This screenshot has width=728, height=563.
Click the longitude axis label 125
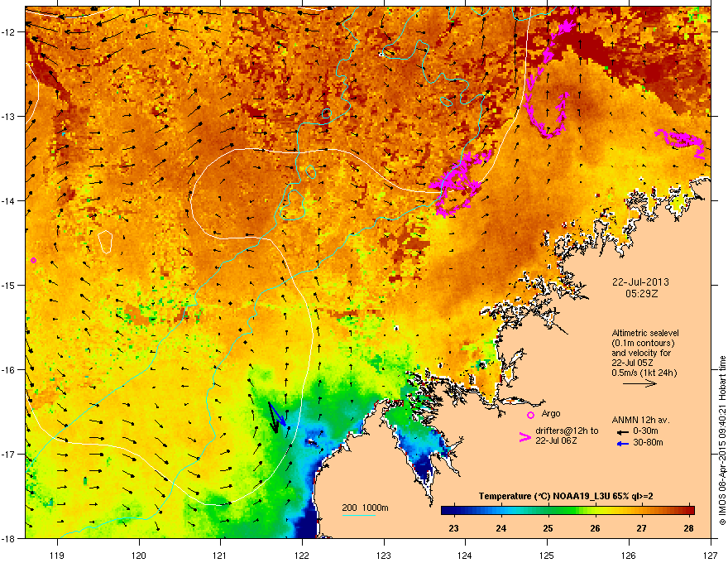547,555
